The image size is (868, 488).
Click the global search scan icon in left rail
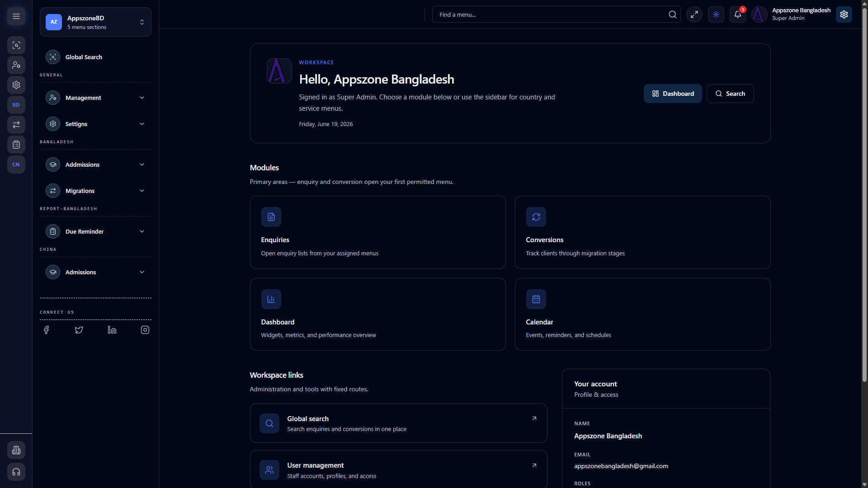(x=16, y=45)
